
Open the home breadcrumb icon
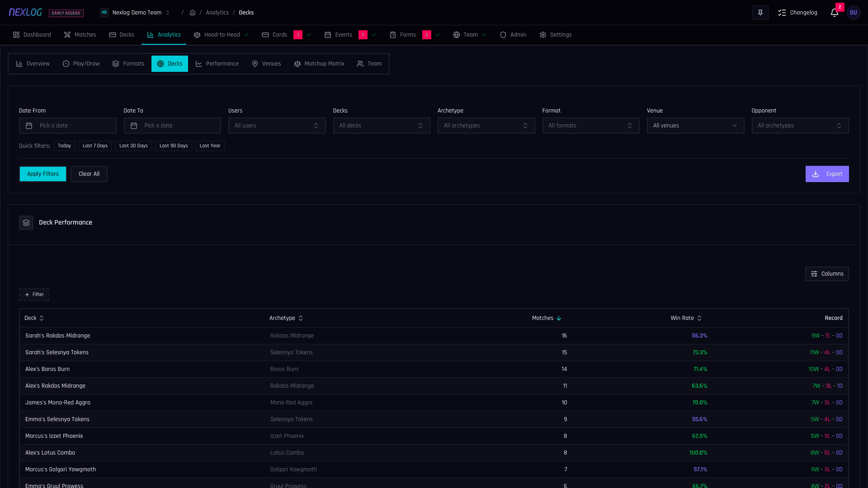pyautogui.click(x=193, y=13)
